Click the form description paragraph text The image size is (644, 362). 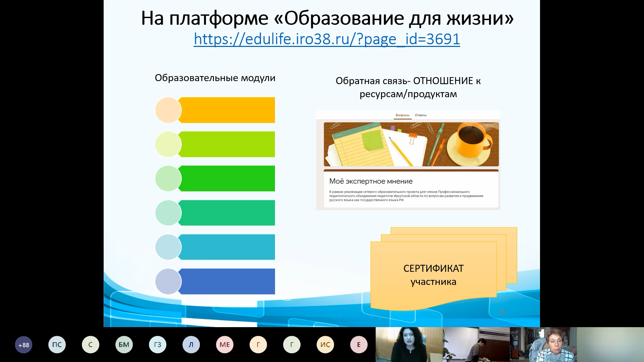click(406, 196)
